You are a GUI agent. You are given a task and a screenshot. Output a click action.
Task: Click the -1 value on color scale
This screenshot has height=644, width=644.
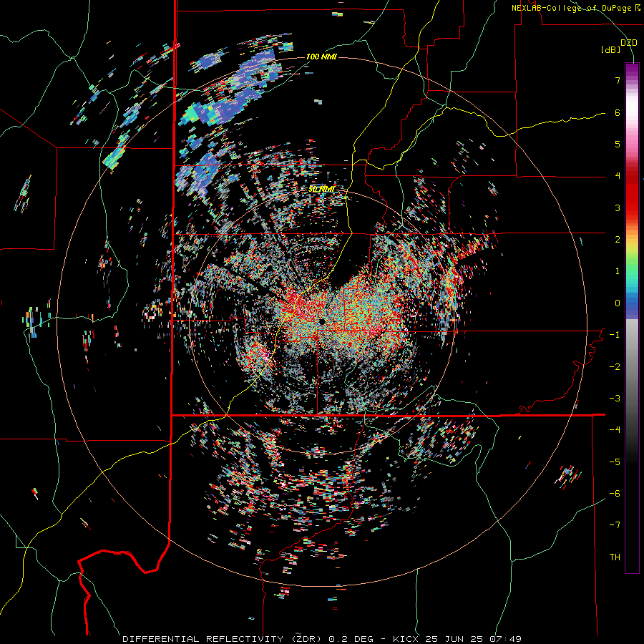click(615, 335)
